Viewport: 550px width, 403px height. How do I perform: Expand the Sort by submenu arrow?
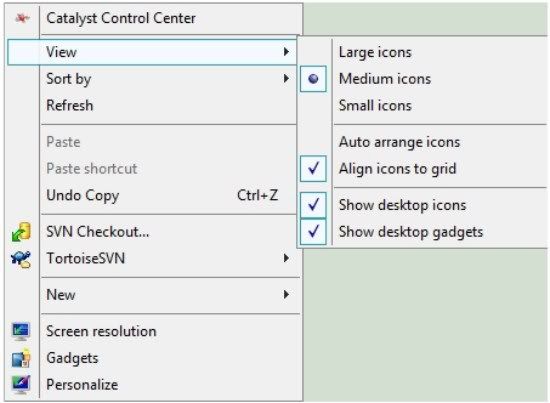(x=286, y=79)
